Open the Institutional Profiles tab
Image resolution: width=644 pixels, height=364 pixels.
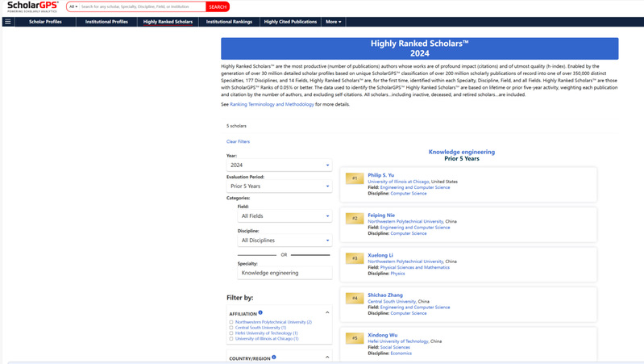[106, 22]
